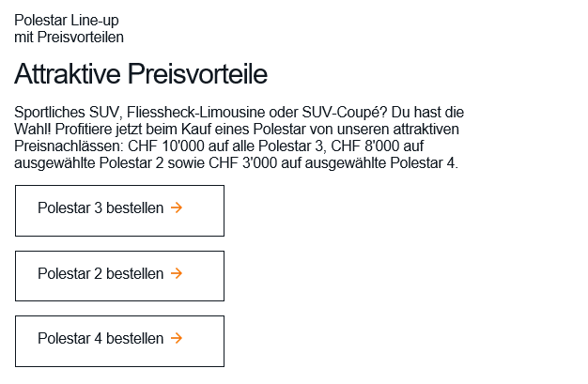Viewport: 588px width, 384px height.
Task: Click the orange arrow beside Polestar 3 bestellen
Action: (x=177, y=208)
